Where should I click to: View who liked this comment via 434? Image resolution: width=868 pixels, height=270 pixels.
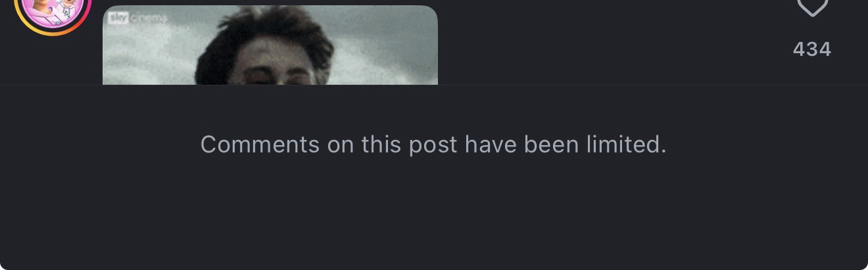click(x=812, y=49)
